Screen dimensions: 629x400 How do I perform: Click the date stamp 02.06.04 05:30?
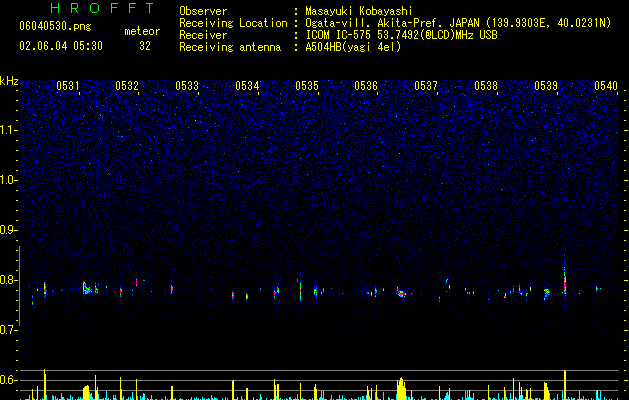click(61, 46)
